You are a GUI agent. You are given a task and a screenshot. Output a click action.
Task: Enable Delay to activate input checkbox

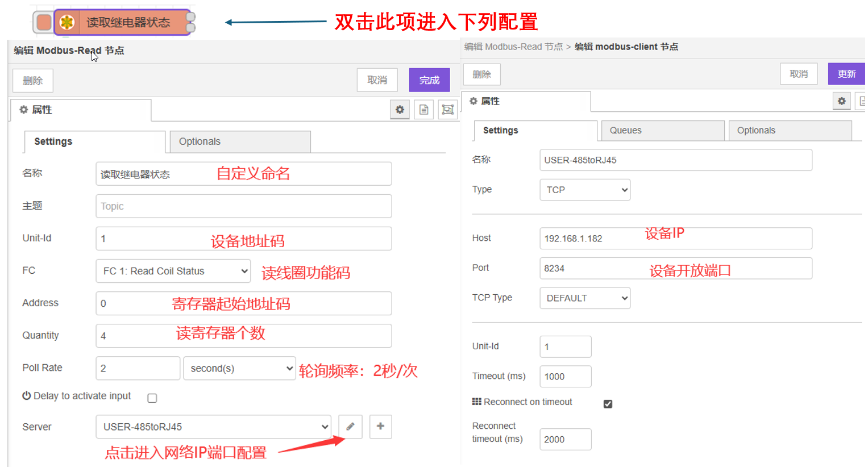[152, 398]
